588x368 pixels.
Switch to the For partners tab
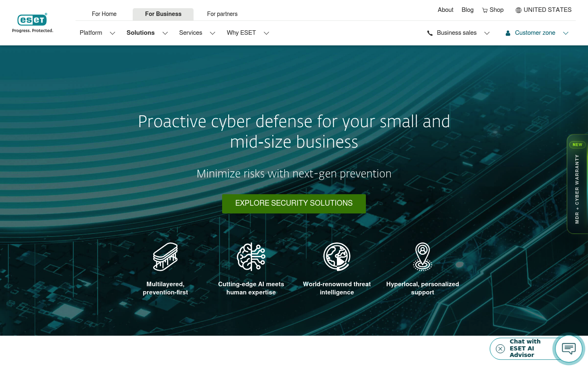coord(222,14)
